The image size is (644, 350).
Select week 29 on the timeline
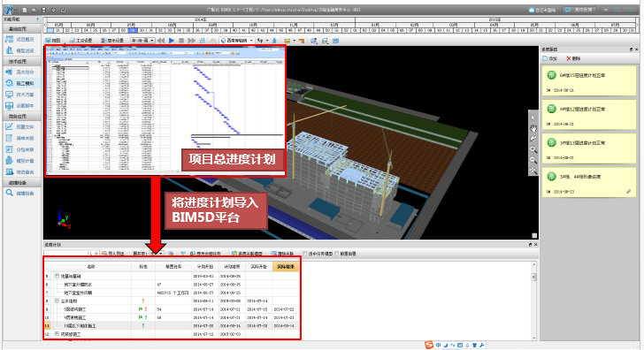coord(132,30)
